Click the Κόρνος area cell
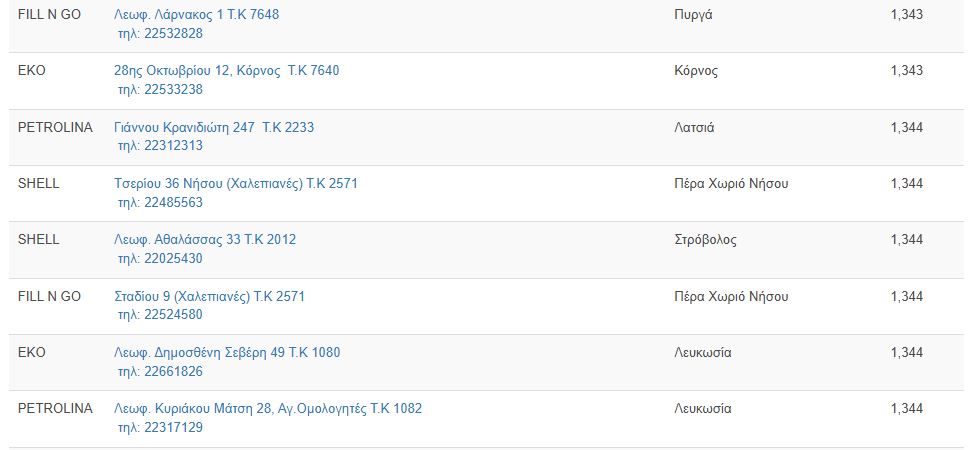980x450 pixels. [697, 71]
